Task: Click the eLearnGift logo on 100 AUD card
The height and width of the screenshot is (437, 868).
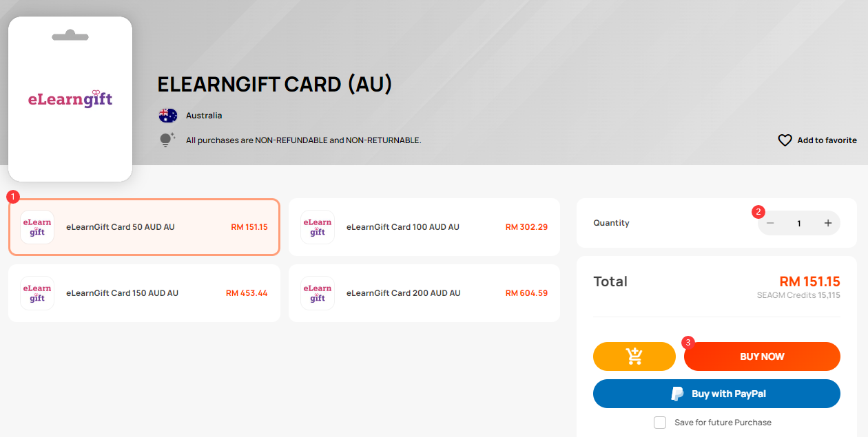Action: (x=318, y=227)
